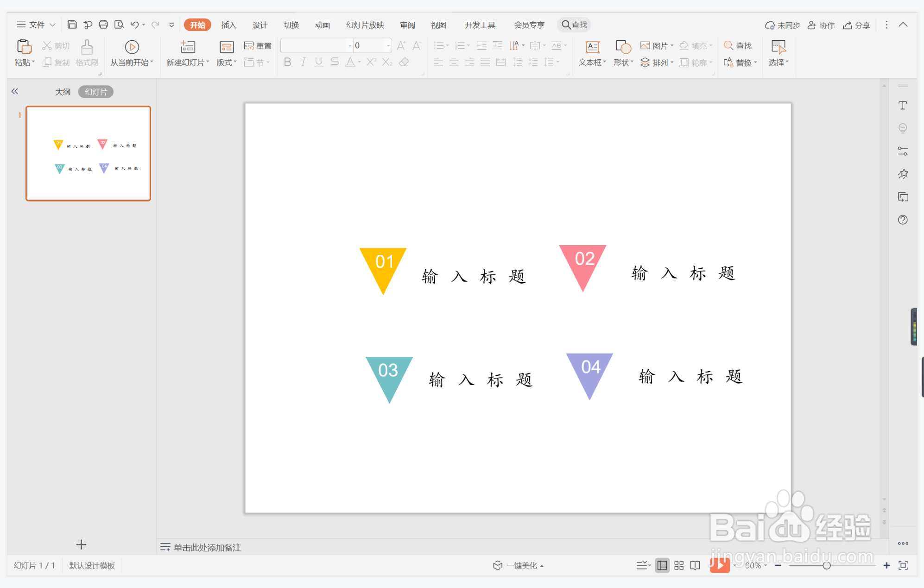
Task: Click the Share (分享) button
Action: point(857,25)
